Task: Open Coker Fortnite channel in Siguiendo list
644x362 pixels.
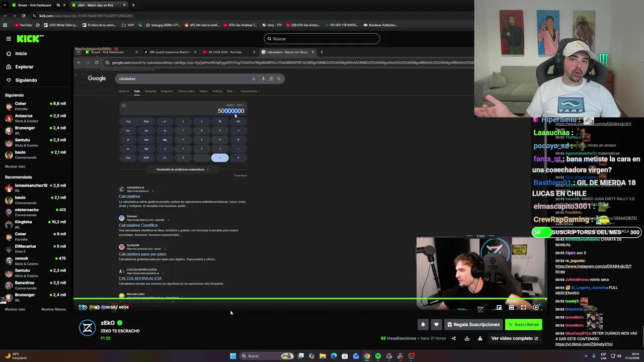Action: (35, 106)
